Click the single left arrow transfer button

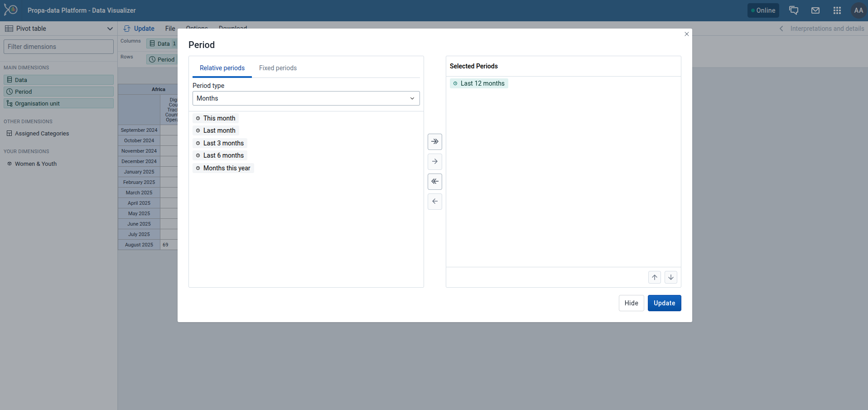click(434, 202)
